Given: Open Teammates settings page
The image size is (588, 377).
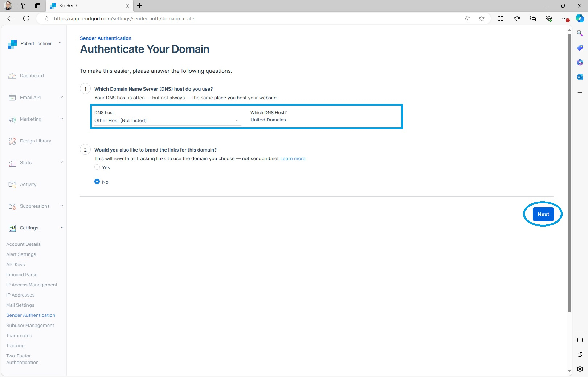Looking at the screenshot, I should click(x=19, y=336).
